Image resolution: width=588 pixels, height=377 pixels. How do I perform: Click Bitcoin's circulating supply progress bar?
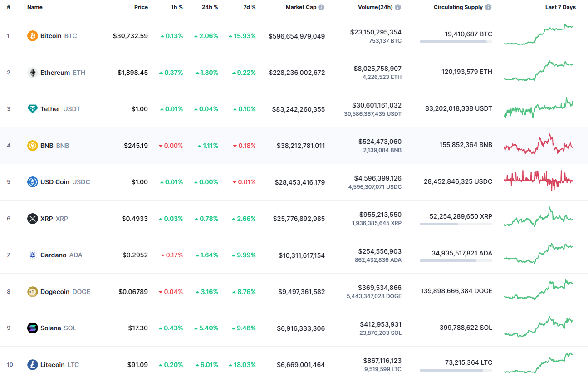[456, 42]
